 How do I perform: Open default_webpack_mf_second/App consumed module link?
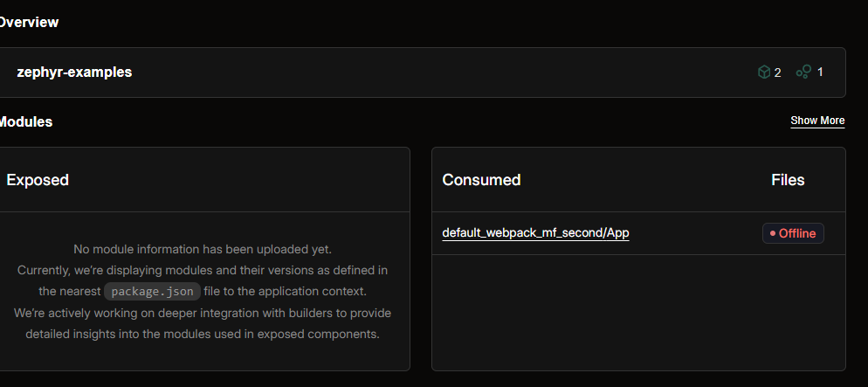click(535, 232)
